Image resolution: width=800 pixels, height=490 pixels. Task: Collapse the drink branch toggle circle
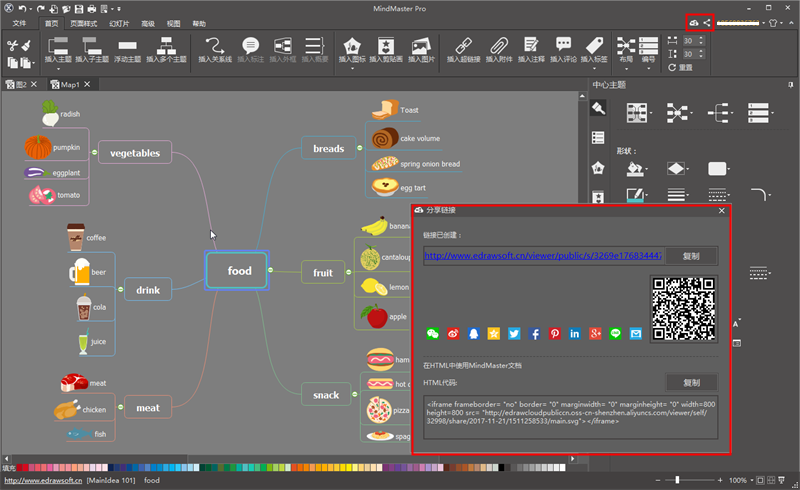coord(120,289)
